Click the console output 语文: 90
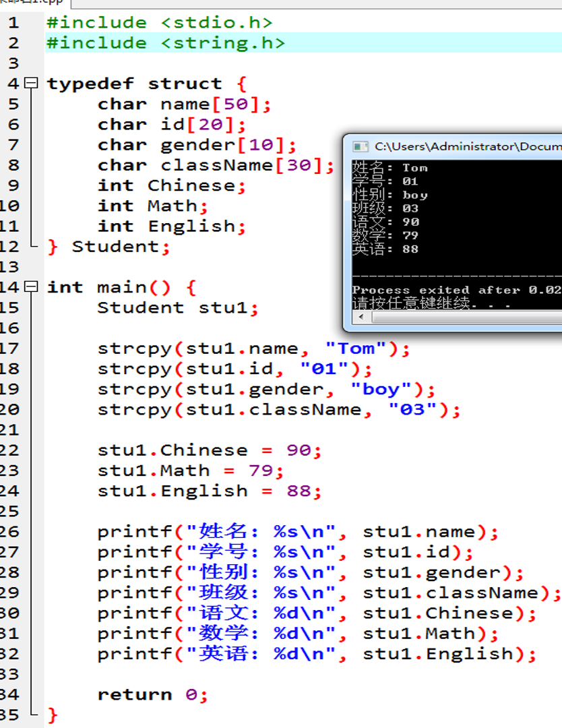The height and width of the screenshot is (728, 562). click(385, 222)
